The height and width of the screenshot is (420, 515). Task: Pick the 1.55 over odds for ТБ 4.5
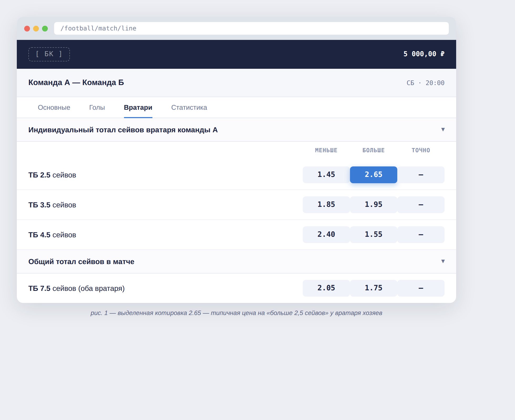click(x=373, y=235)
